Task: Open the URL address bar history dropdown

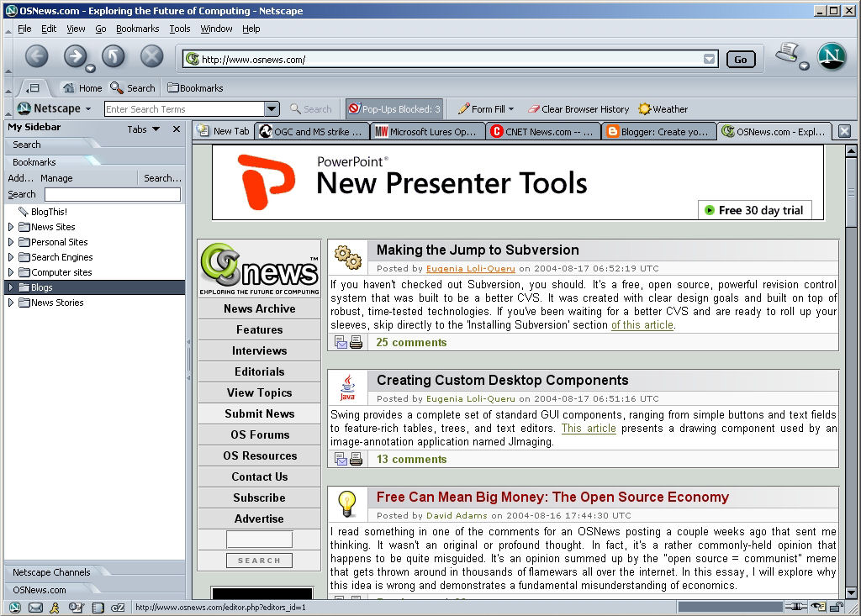Action: (710, 60)
